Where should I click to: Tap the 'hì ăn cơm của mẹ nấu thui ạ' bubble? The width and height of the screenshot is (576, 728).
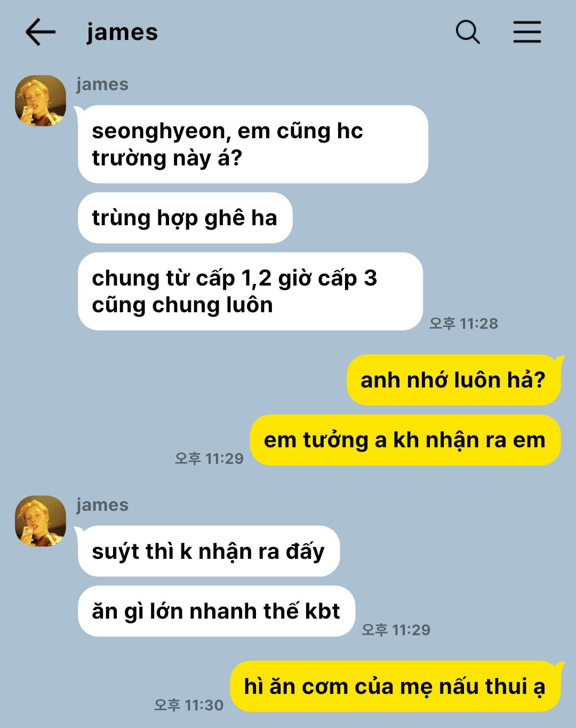pos(395,686)
